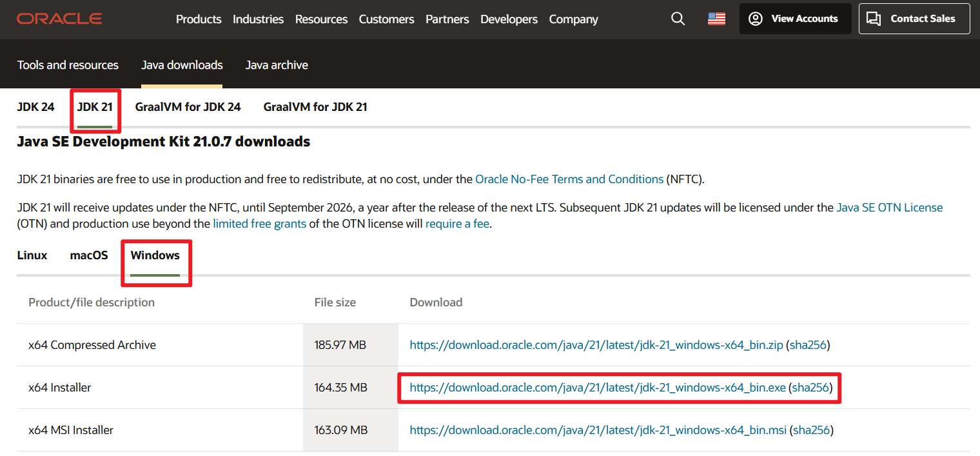Click the File size column header
The width and height of the screenshot is (980, 456).
pyautogui.click(x=335, y=302)
